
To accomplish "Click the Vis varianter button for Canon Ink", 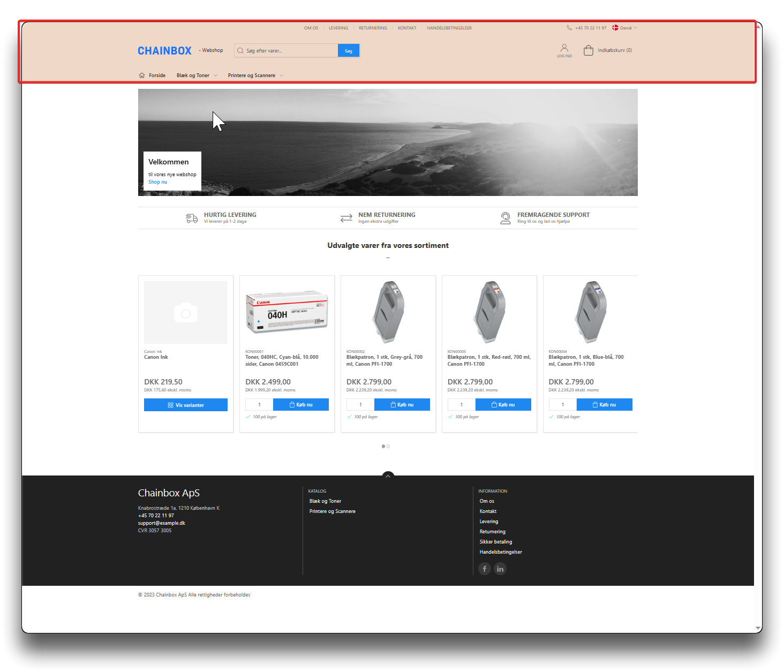I will 186,405.
